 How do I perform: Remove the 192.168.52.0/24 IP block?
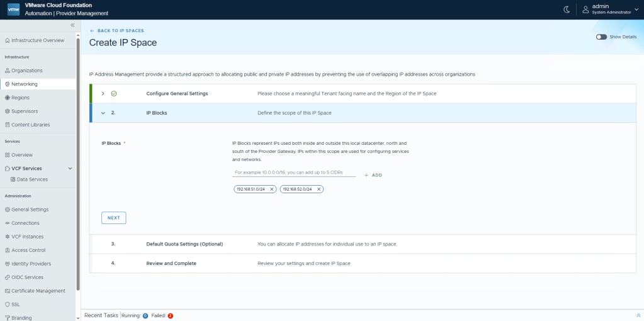point(319,189)
